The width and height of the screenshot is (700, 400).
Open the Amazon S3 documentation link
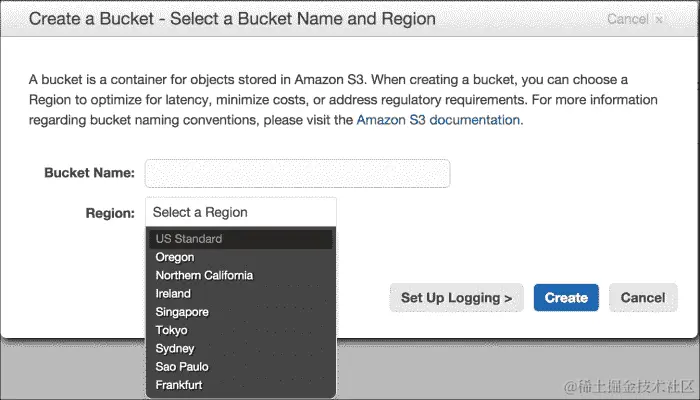[438, 119]
